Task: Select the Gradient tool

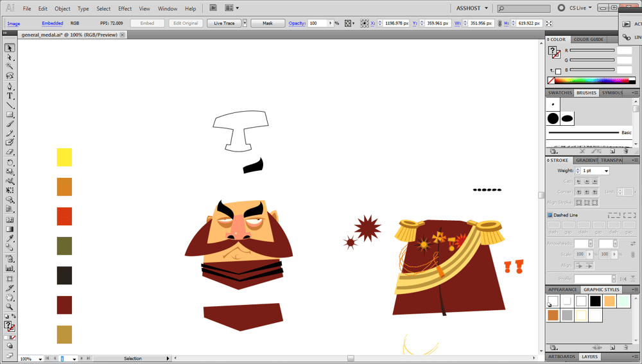Action: (x=10, y=229)
